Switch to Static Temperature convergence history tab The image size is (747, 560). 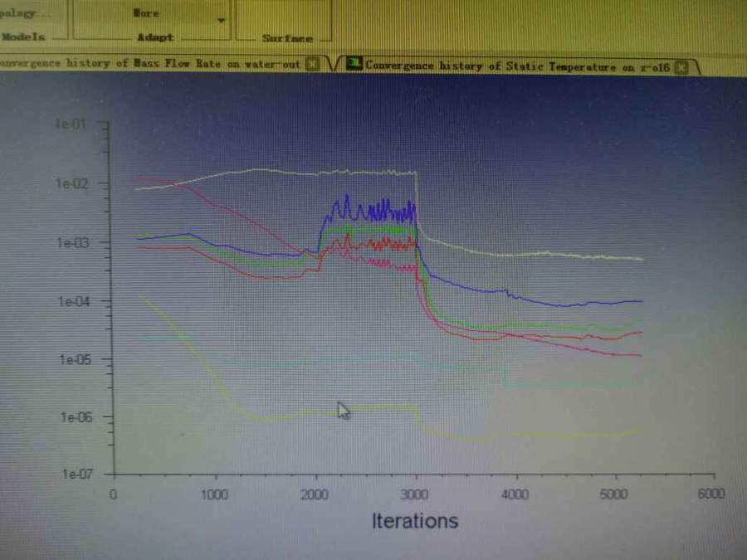point(517,66)
